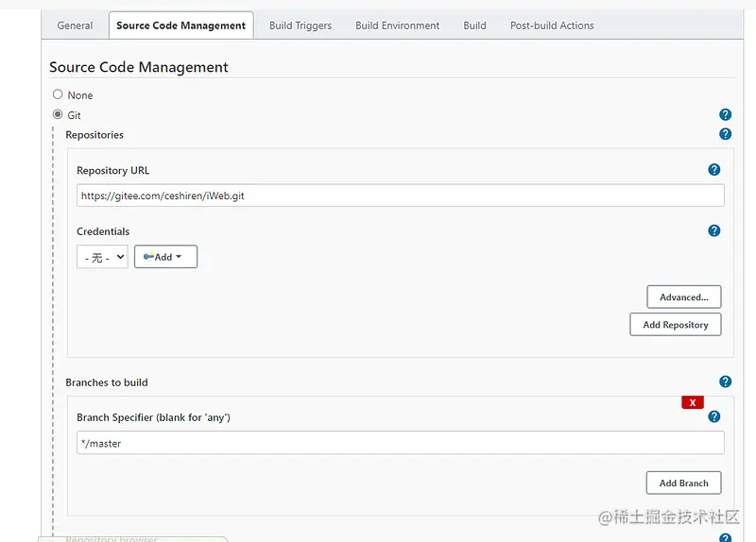Open the Add credentials dropdown button
Viewport: 756px width, 542px height.
pos(165,257)
